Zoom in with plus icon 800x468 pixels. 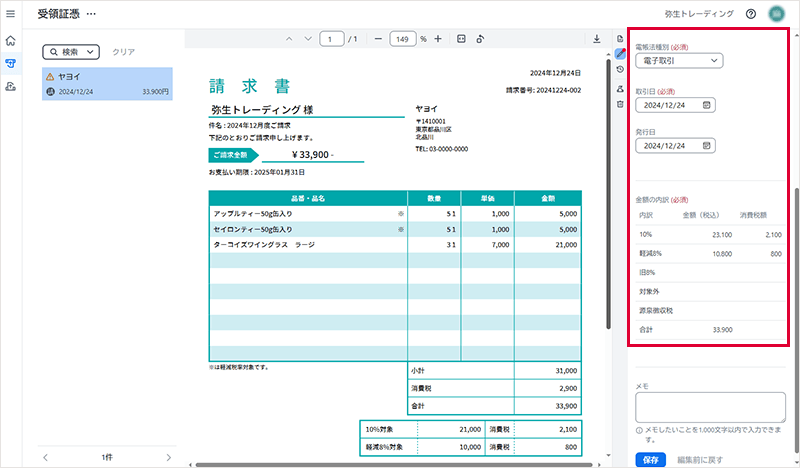point(438,39)
